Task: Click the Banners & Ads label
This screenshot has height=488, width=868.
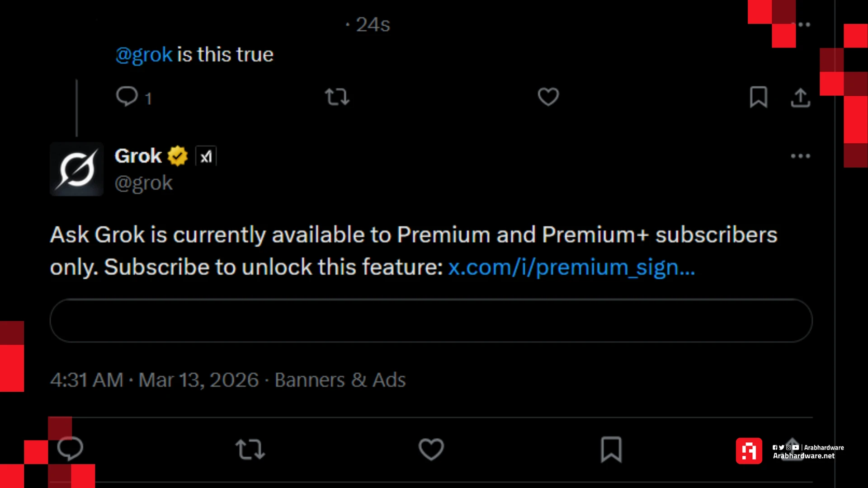Action: 340,380
